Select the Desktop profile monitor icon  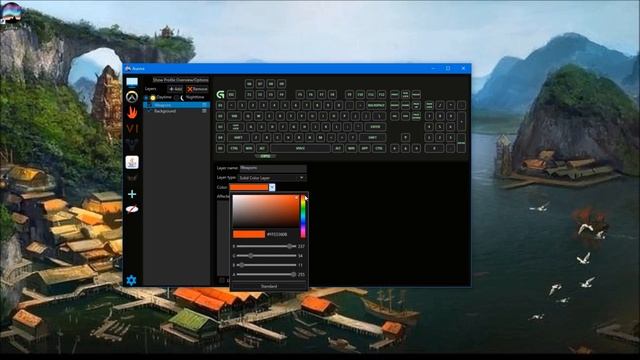click(132, 82)
